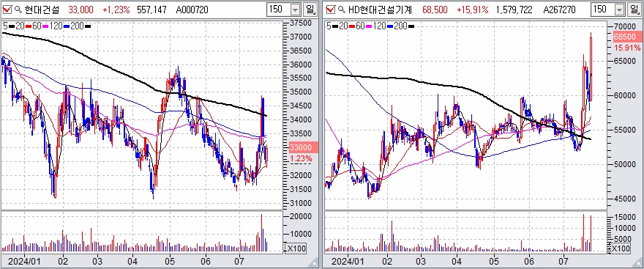Open the 일 timeframe selector on the right chart
Viewport: 644px width, 269px height.
634,10
